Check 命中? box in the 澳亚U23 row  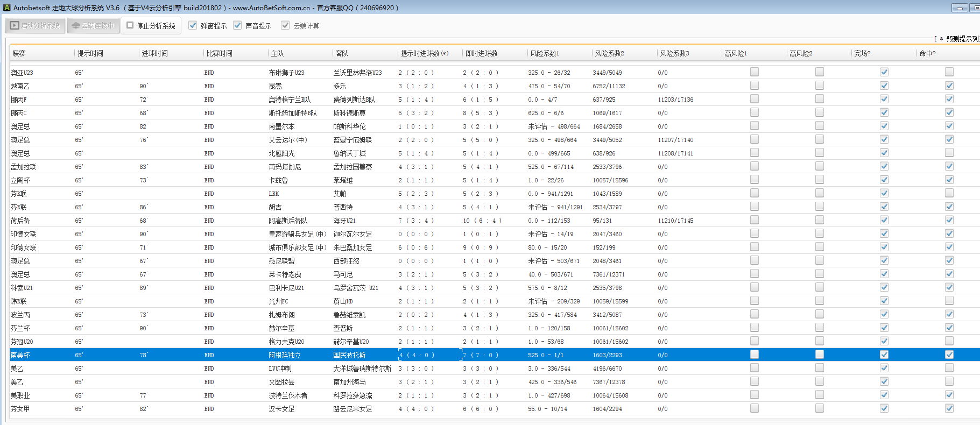click(949, 72)
